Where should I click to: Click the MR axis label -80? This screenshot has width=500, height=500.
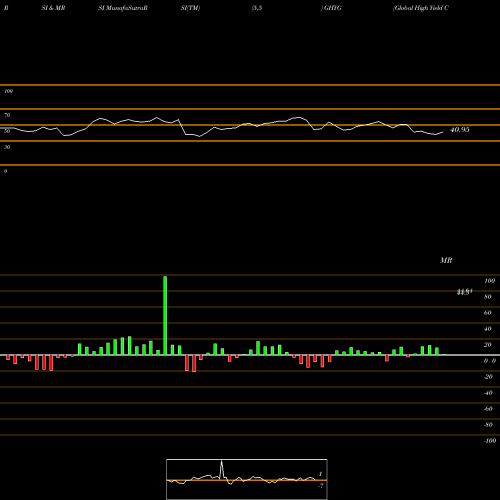coord(488,425)
